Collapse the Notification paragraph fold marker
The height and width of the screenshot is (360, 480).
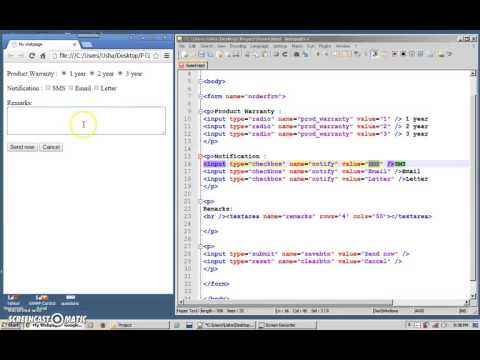coord(201,156)
